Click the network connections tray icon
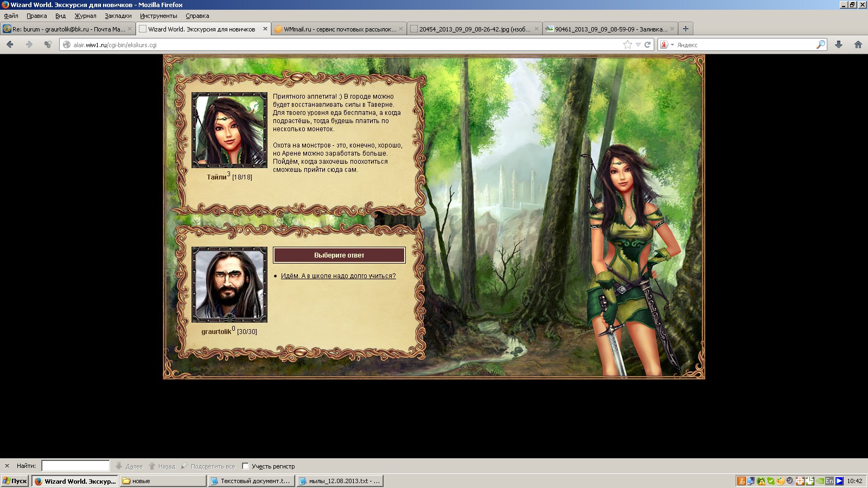 [751, 481]
